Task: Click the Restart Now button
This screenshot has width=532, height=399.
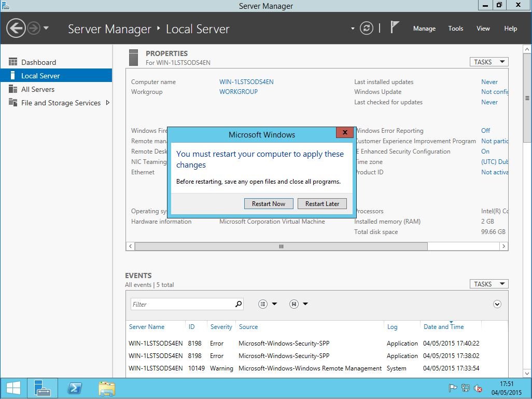Action: click(x=268, y=204)
